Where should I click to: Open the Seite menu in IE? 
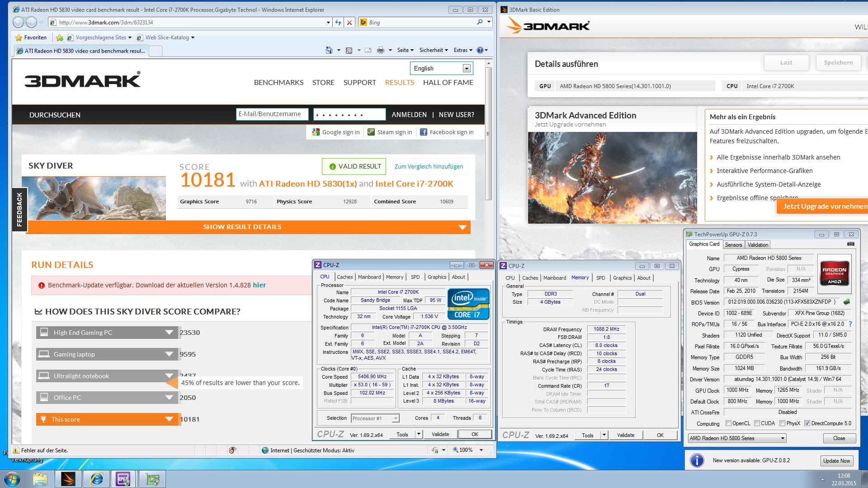[405, 50]
